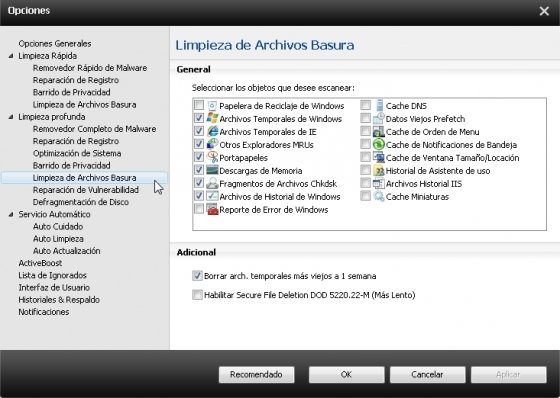Screen dimensions: 560x398
Task: Select Removedor Rápido de Malware
Action: point(90,68)
